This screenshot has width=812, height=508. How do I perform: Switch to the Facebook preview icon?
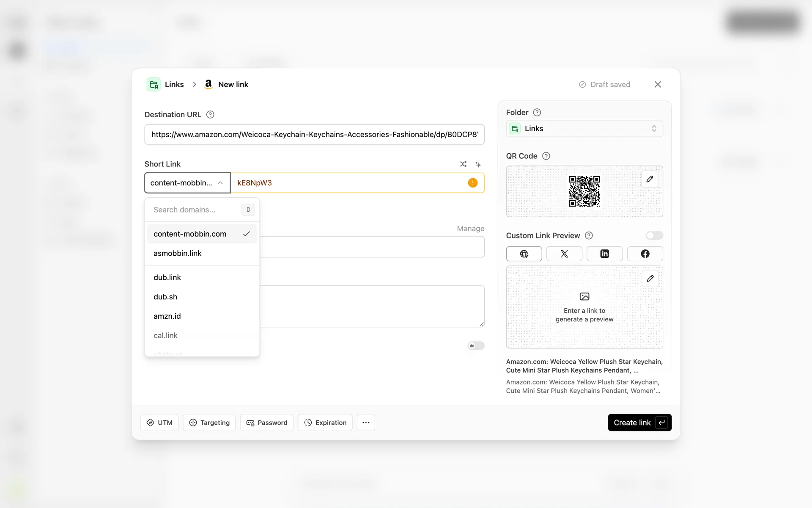[x=645, y=254]
